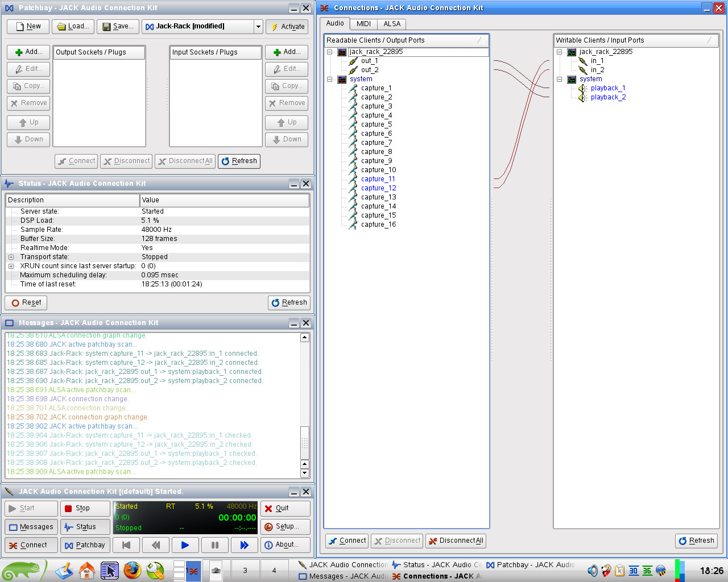The width and height of the screenshot is (728, 582).
Task: Select capture_16 port icon
Action: coord(353,225)
